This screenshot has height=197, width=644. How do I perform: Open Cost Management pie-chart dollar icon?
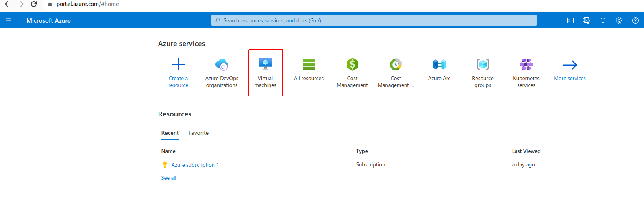click(396, 64)
